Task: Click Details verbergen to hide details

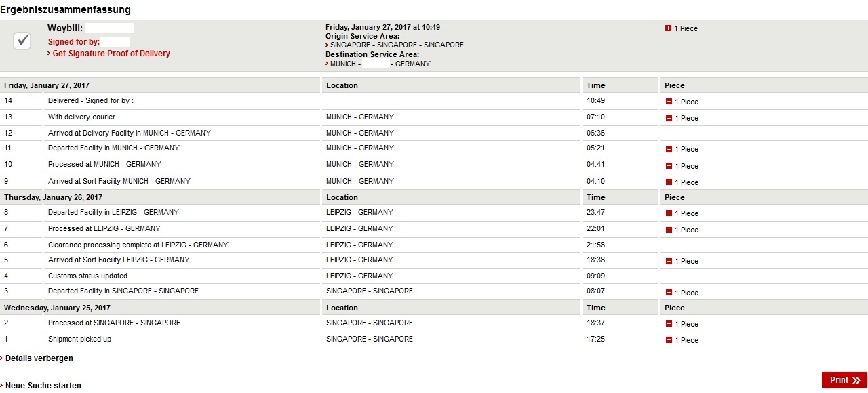Action: [39, 358]
